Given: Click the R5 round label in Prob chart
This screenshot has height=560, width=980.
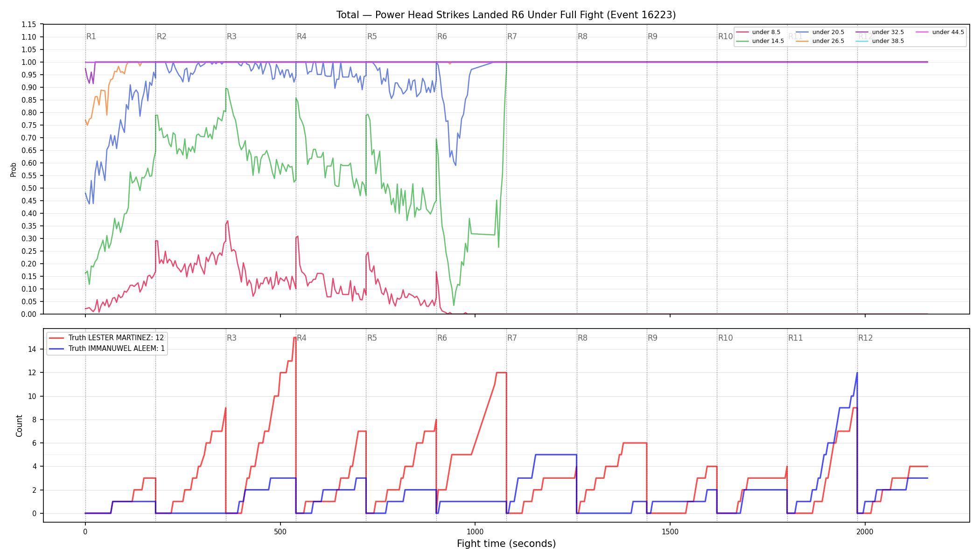Looking at the screenshot, I should point(372,36).
